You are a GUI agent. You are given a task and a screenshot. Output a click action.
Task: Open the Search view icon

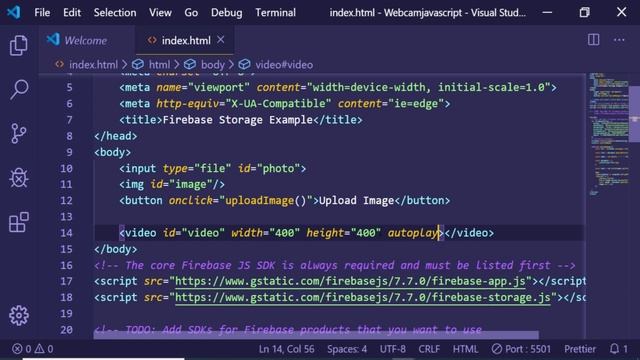19,89
